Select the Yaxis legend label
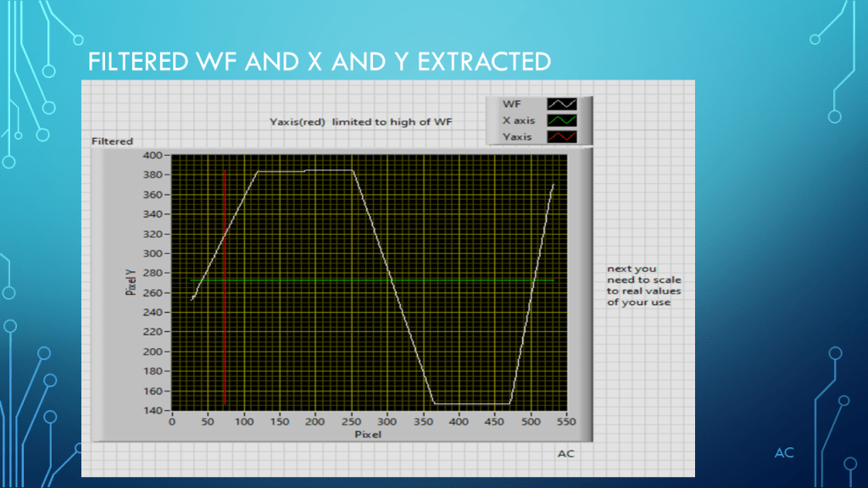The width and height of the screenshot is (868, 488). pos(515,136)
